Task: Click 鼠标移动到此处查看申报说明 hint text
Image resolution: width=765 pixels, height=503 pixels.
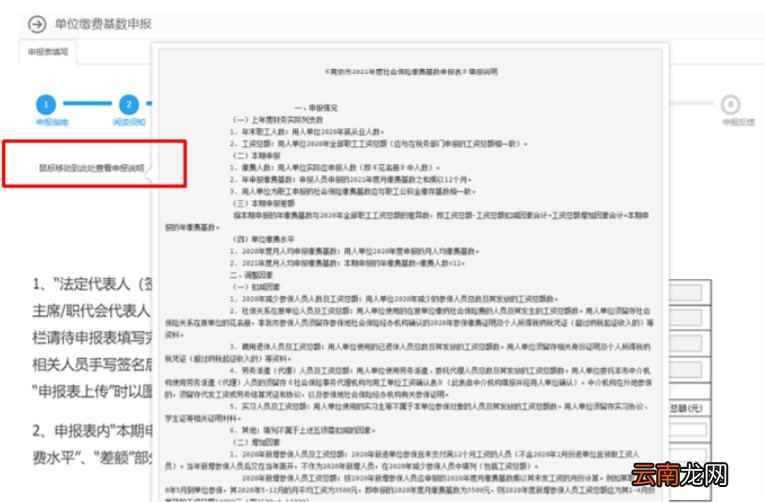Action: (x=91, y=168)
